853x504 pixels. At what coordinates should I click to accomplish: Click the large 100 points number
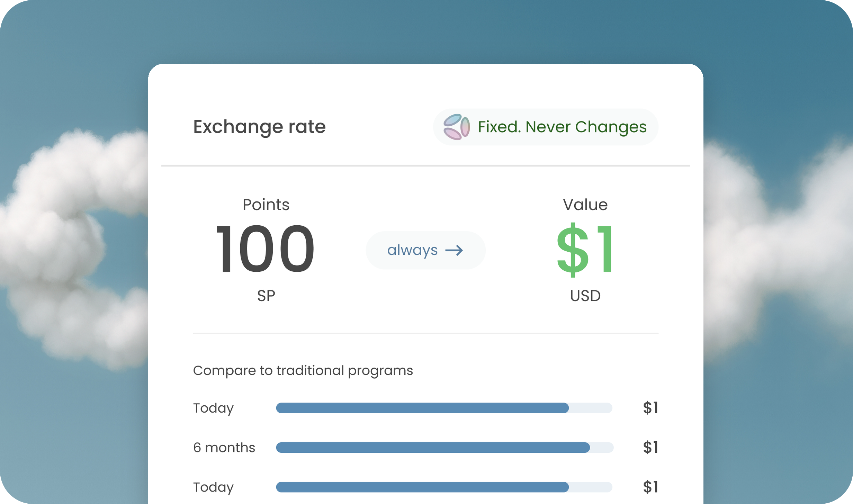point(266,249)
